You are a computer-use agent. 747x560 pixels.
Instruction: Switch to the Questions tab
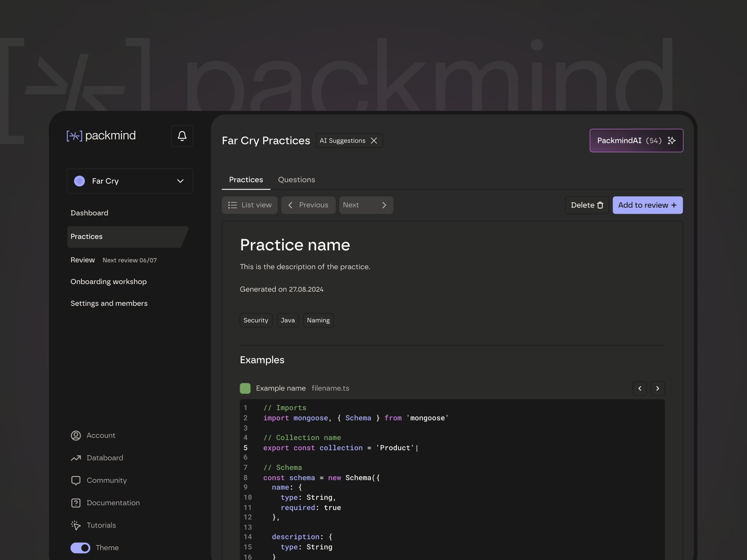pyautogui.click(x=297, y=180)
